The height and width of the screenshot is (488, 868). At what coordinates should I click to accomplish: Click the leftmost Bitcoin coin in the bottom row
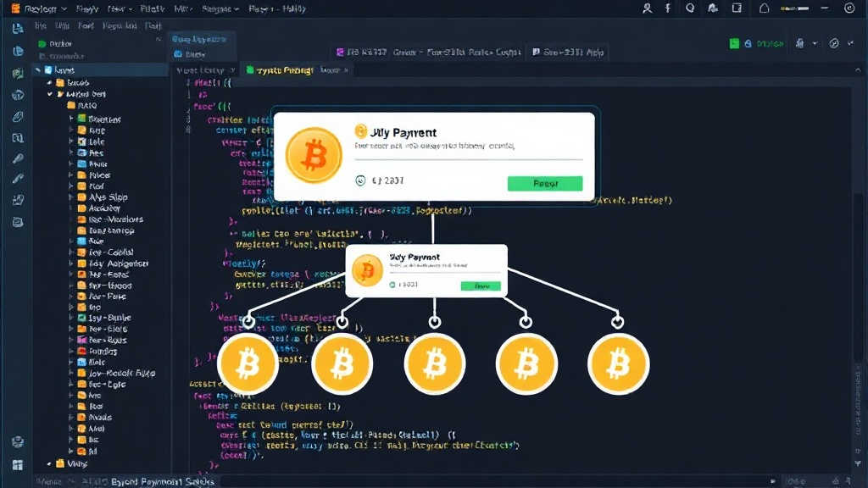pos(248,364)
